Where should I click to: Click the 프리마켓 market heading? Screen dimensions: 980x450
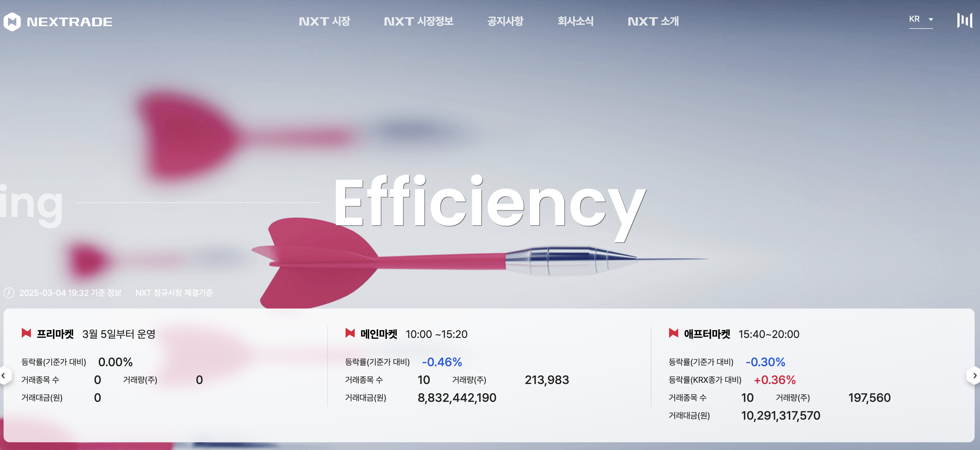coord(55,334)
